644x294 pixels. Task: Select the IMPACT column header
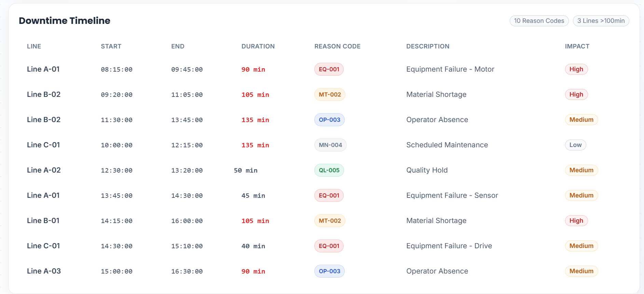[x=577, y=46]
